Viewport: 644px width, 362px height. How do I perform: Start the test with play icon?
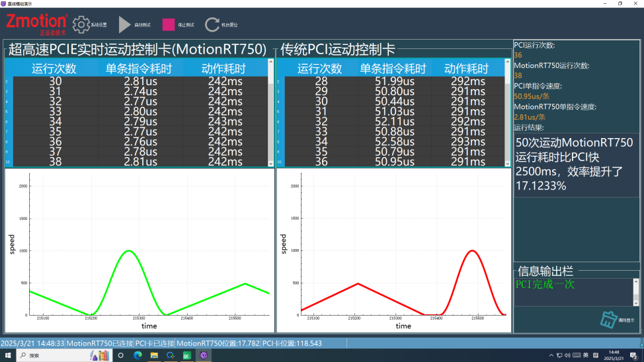(124, 24)
